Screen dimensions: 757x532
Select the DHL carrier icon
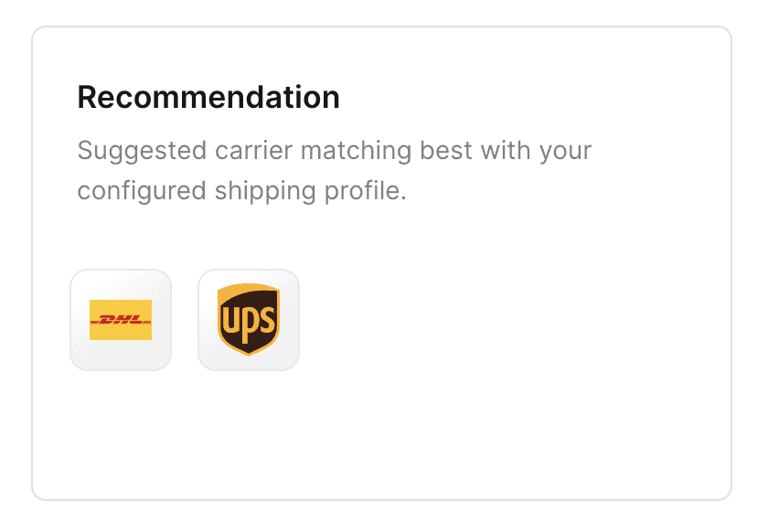tap(121, 320)
